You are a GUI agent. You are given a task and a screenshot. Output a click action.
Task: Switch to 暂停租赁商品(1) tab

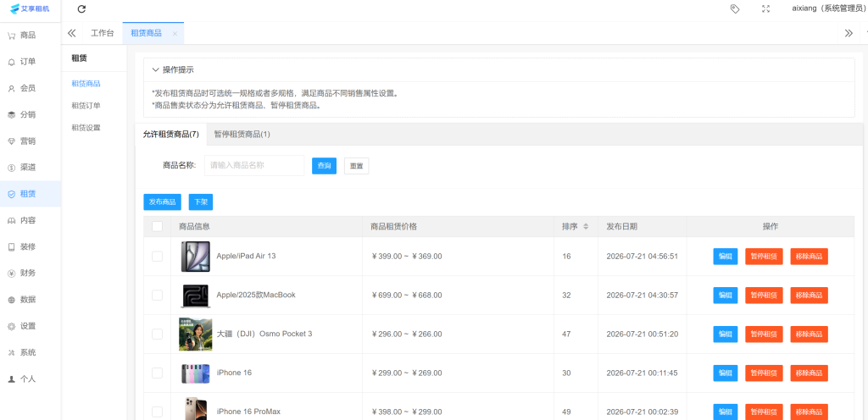[x=242, y=135]
